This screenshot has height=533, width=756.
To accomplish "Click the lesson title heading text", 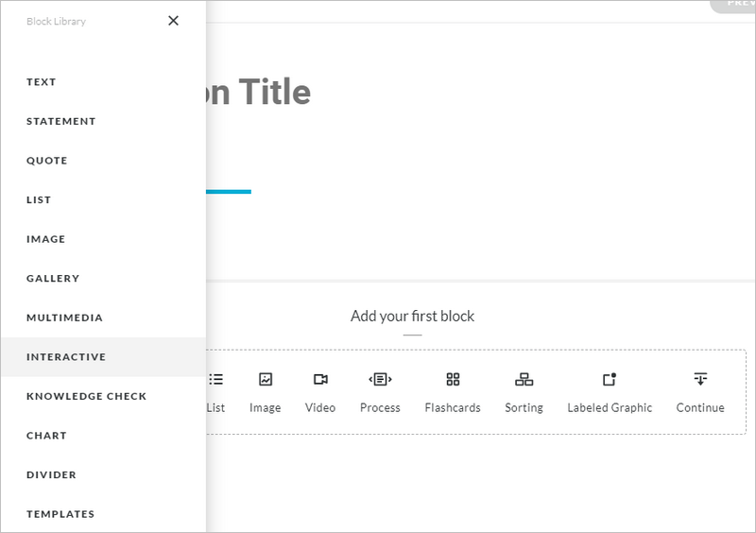I will coord(259,93).
